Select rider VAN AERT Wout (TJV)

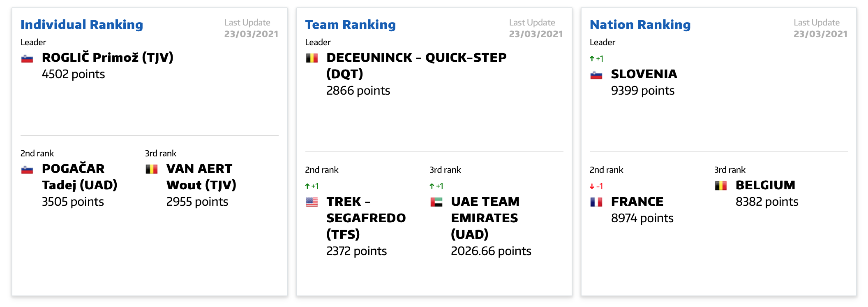tap(201, 177)
